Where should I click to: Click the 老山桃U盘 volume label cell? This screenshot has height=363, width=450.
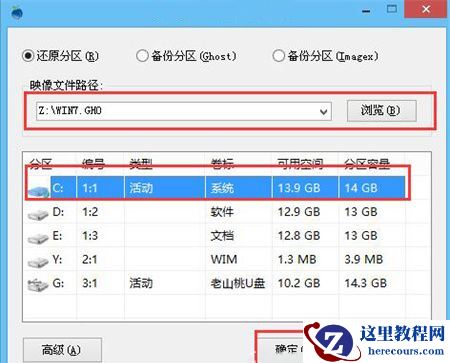(238, 283)
